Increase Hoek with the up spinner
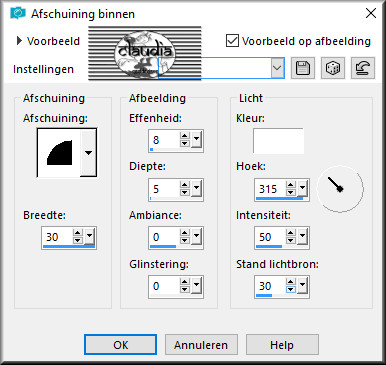Image resolution: width=386 pixels, height=365 pixels. tap(291, 185)
